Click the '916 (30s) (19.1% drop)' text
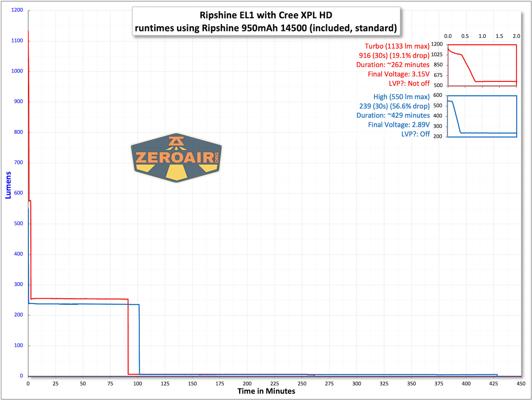 [394, 56]
